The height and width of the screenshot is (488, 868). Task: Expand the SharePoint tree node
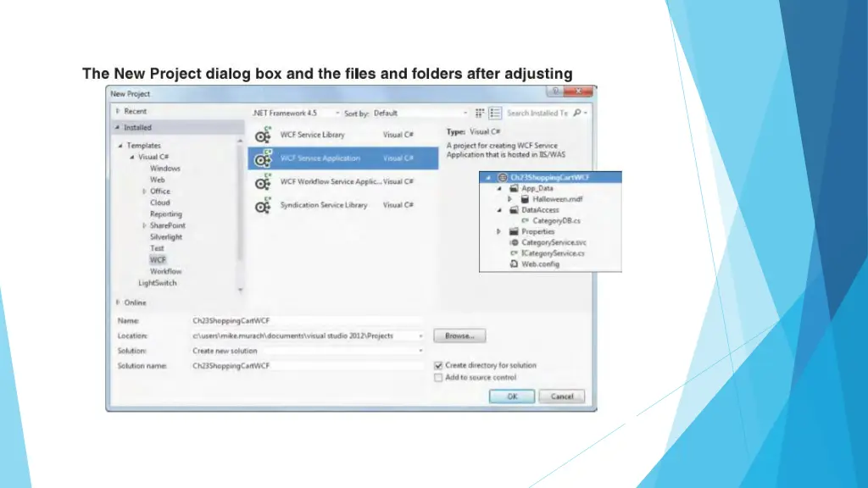(144, 225)
